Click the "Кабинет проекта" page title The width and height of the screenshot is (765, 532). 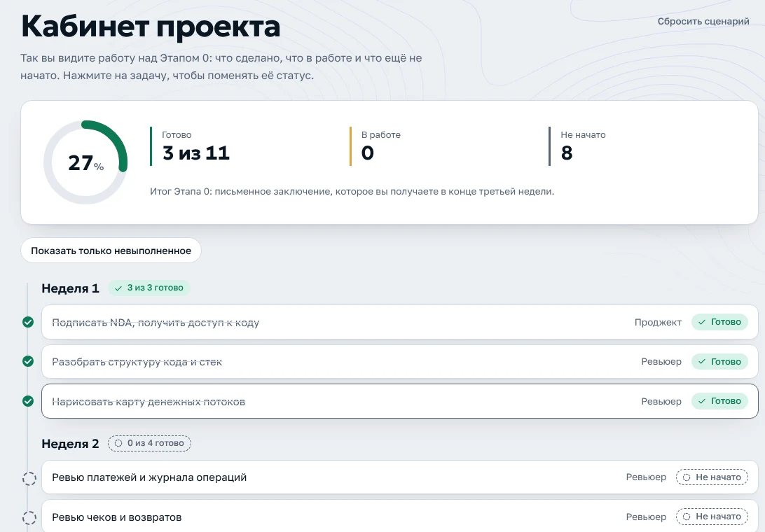coord(151,27)
